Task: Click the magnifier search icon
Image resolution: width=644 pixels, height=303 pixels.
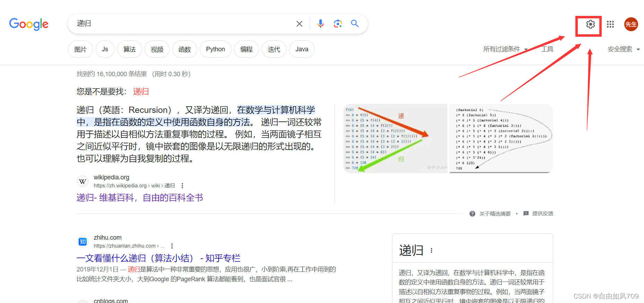Action: click(x=355, y=23)
